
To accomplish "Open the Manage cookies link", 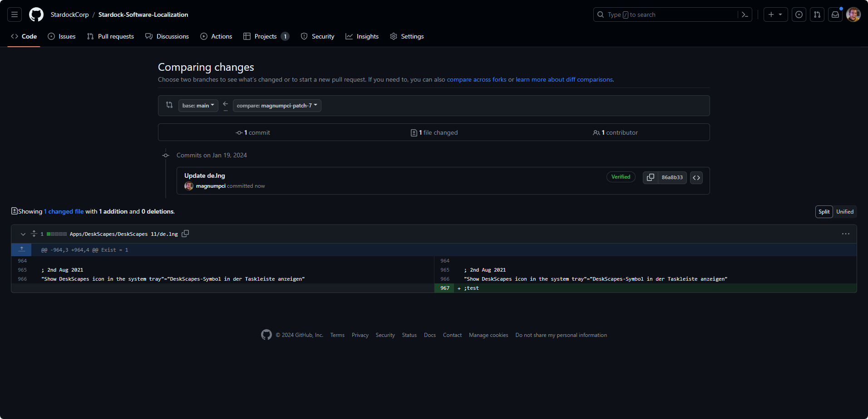I will click(488, 335).
